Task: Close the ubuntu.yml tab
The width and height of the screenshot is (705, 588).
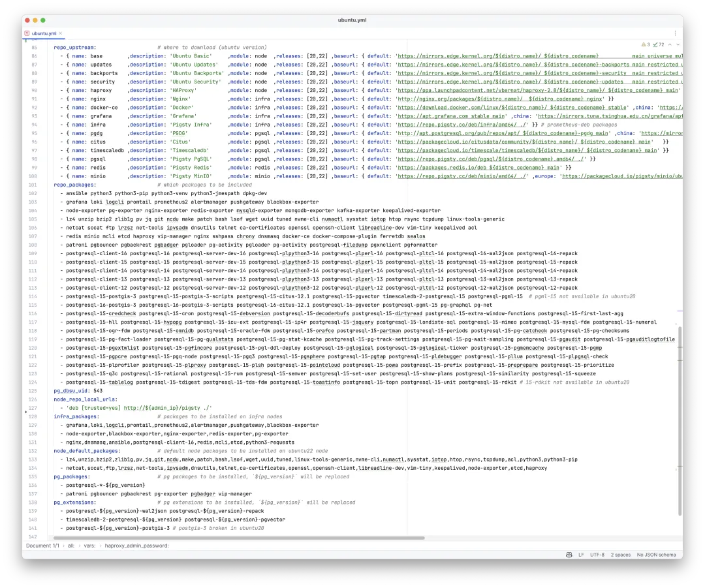Action: point(60,33)
